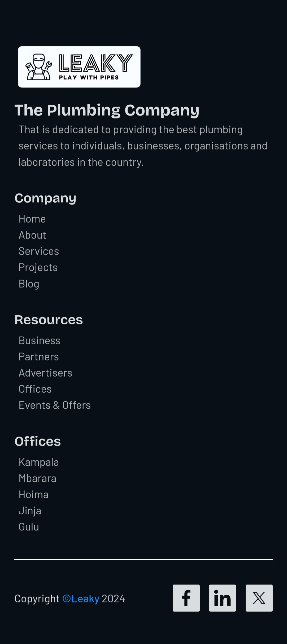Open the Business resource link
Screen dimensions: 287x644
(x=40, y=341)
